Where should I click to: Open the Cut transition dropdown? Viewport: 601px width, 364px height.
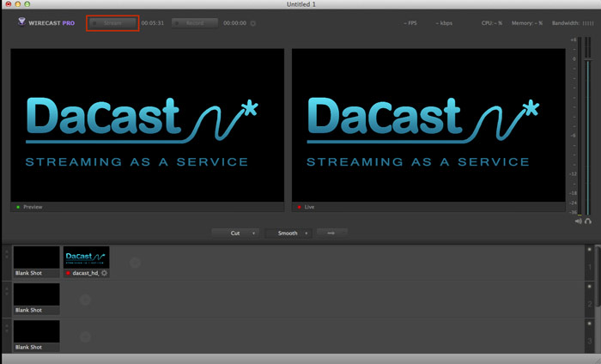[x=235, y=233]
